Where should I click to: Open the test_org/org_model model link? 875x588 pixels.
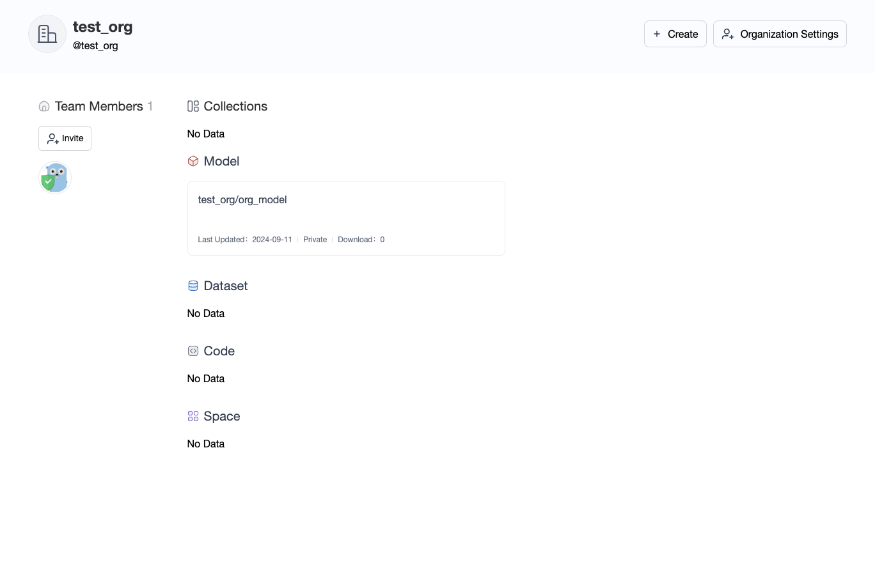pos(242,199)
